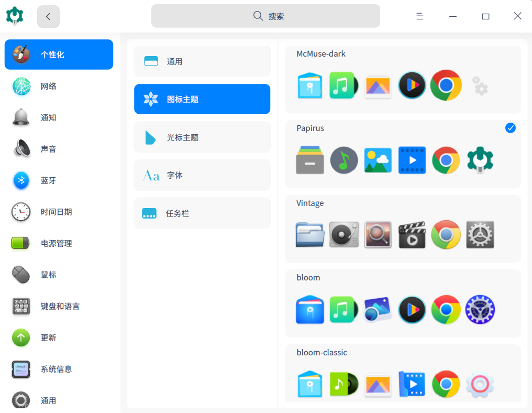Click Vintage folder icon
This screenshot has width=532, height=413.
pyautogui.click(x=310, y=234)
